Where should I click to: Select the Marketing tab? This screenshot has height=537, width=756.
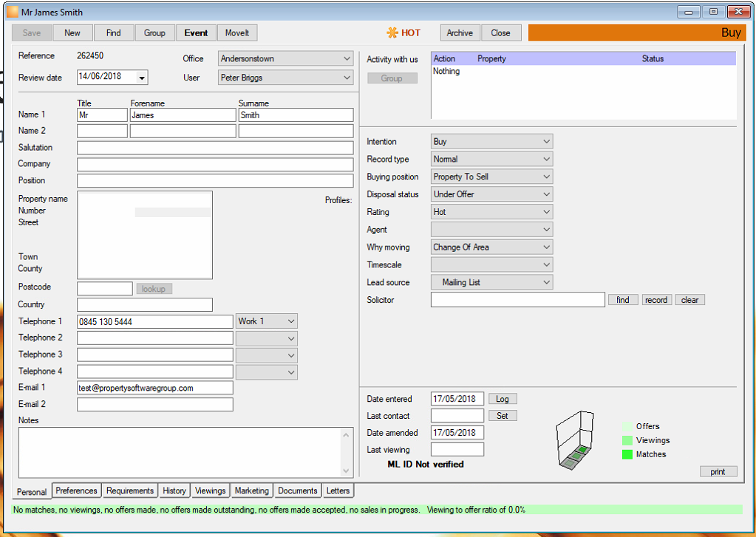(x=252, y=490)
